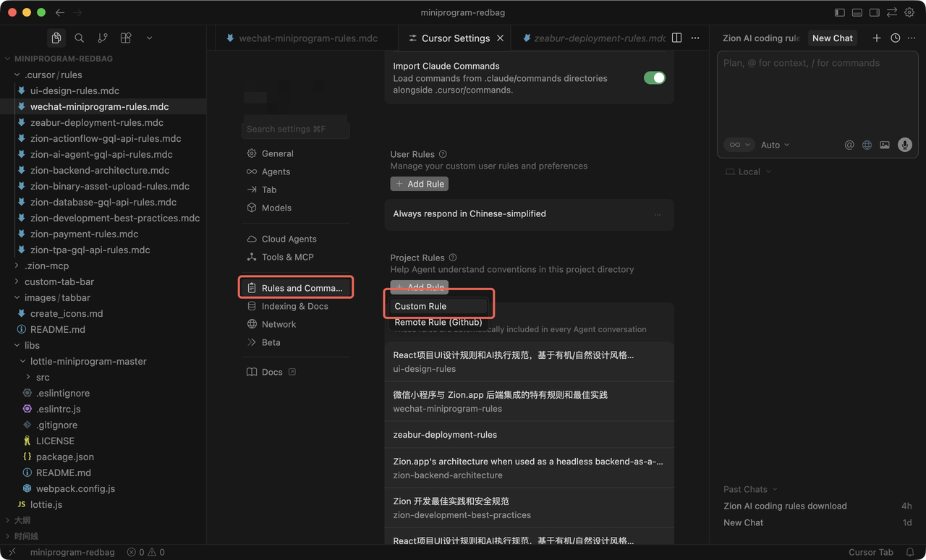The width and height of the screenshot is (926, 560).
Task: Open the agent mode infinity dropdown
Action: (739, 145)
